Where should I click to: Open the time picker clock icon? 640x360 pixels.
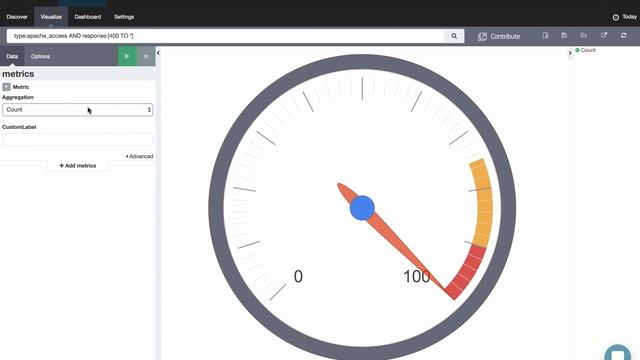[616, 17]
